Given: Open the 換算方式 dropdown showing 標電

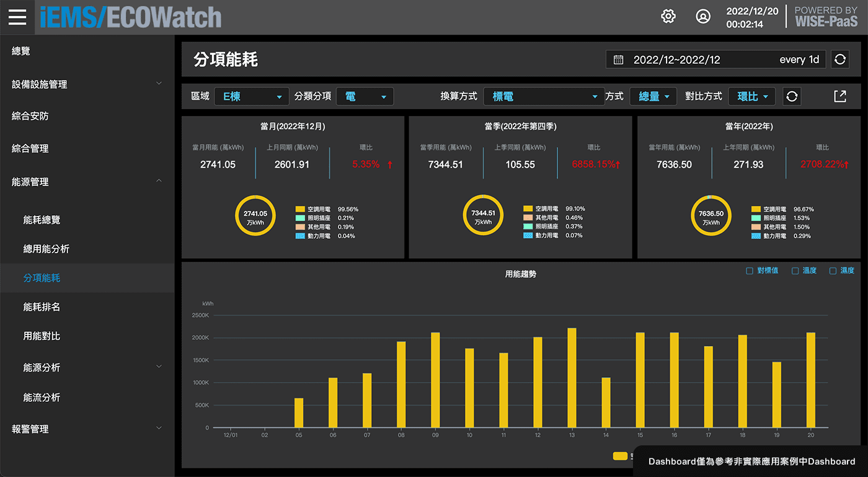Looking at the screenshot, I should pyautogui.click(x=542, y=97).
